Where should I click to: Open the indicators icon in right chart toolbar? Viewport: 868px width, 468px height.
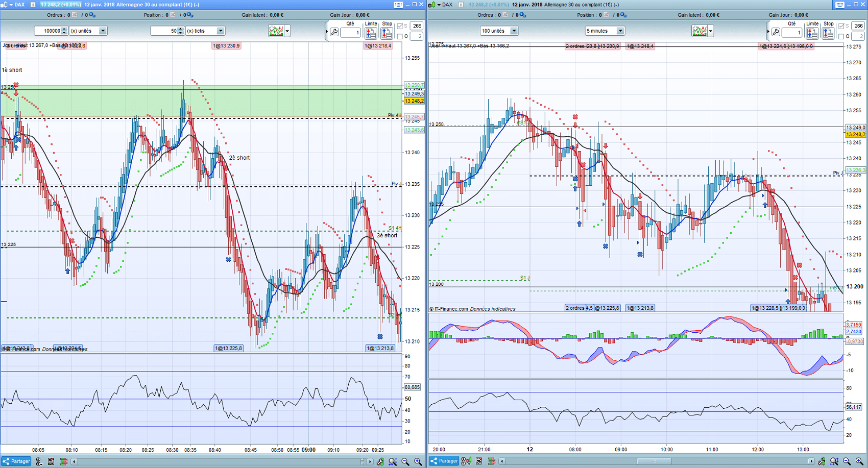click(x=700, y=31)
